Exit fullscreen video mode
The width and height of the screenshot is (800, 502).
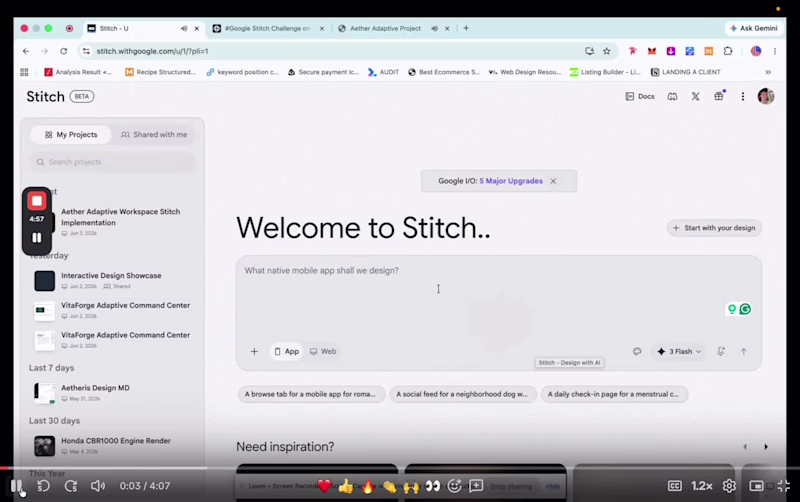coord(784,486)
